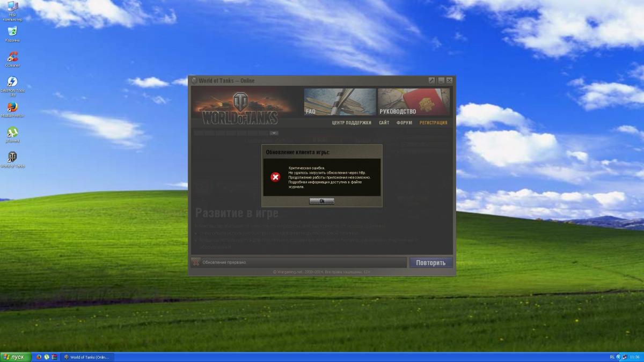
Task: Open Мой компьютер desktop icon
Action: [12, 12]
